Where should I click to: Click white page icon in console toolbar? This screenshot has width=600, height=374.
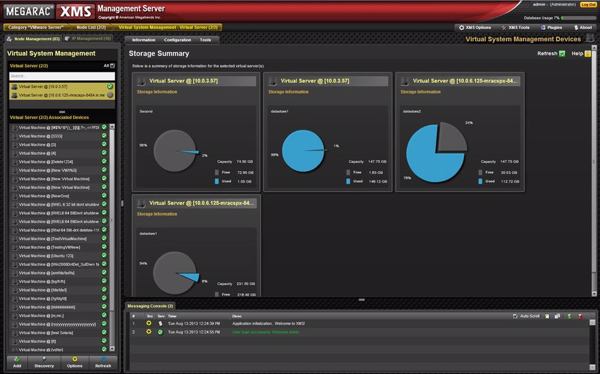[x=547, y=316]
